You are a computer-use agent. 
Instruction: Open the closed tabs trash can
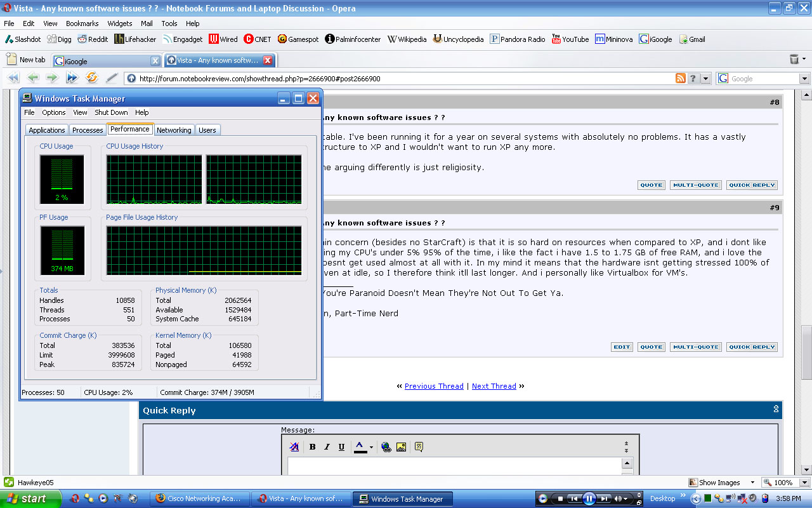point(794,59)
